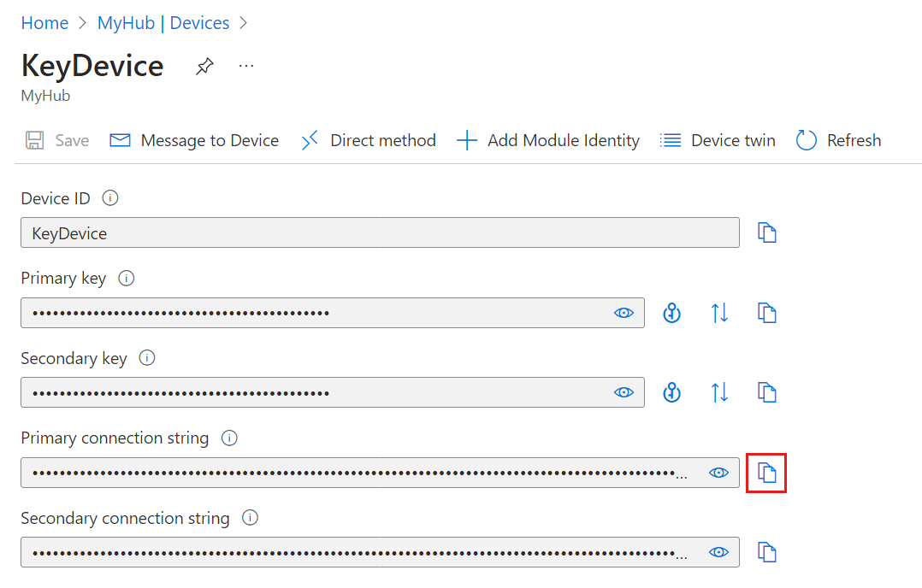Open Secondary key info tooltip
This screenshot has width=922, height=588.
[146, 358]
